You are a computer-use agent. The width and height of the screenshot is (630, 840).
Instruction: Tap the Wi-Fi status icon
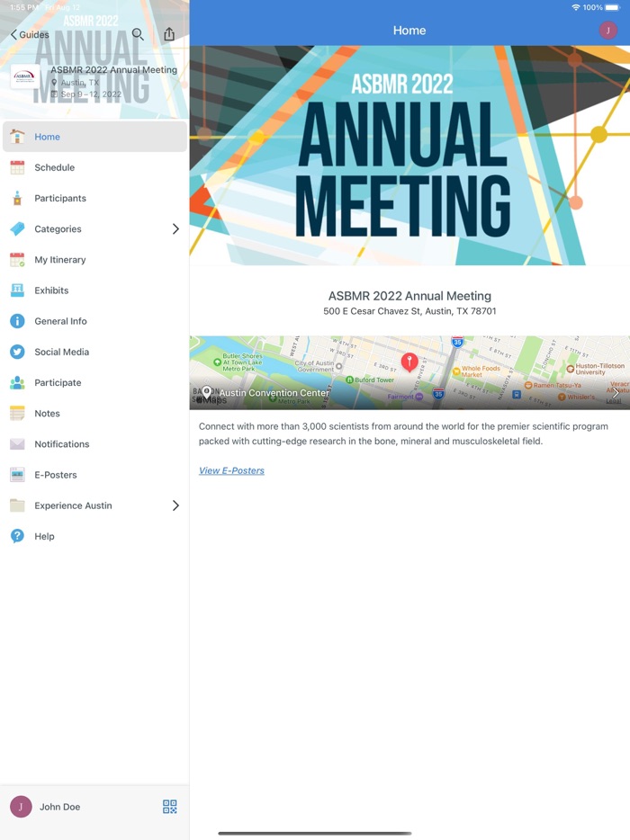click(x=576, y=7)
